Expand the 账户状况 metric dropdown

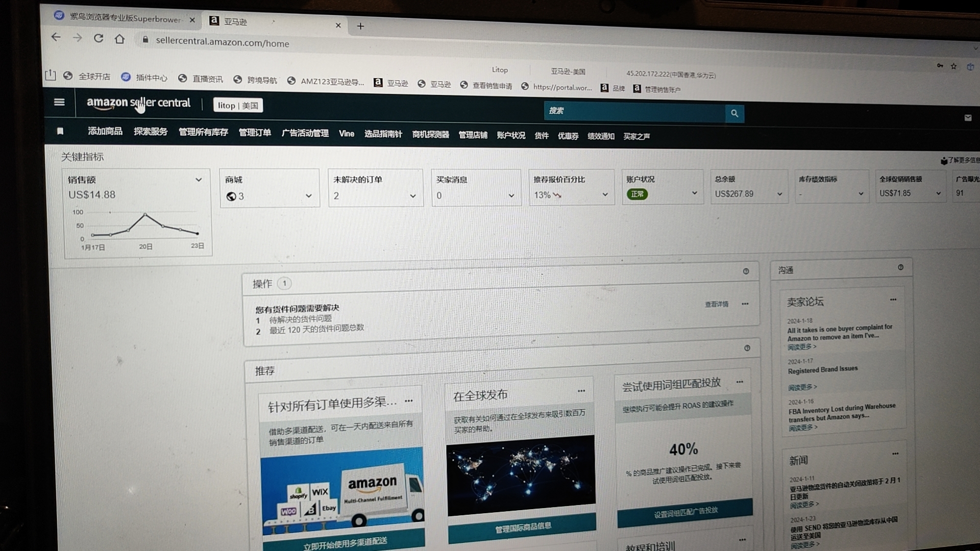pyautogui.click(x=694, y=193)
